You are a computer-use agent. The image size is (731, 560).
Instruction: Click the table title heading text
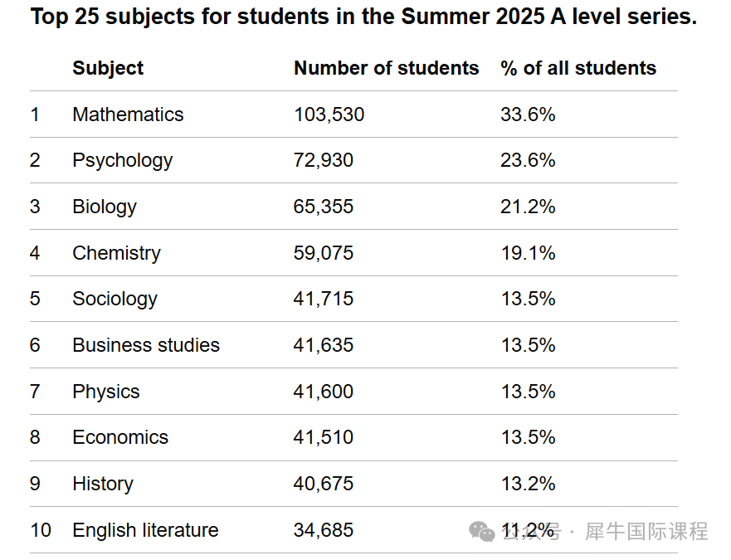point(363,17)
